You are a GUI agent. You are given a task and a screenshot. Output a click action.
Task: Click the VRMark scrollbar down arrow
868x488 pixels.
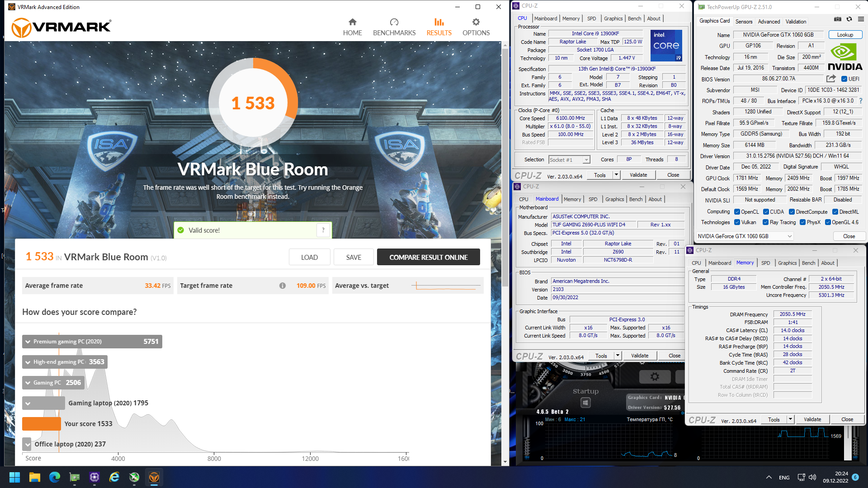505,462
